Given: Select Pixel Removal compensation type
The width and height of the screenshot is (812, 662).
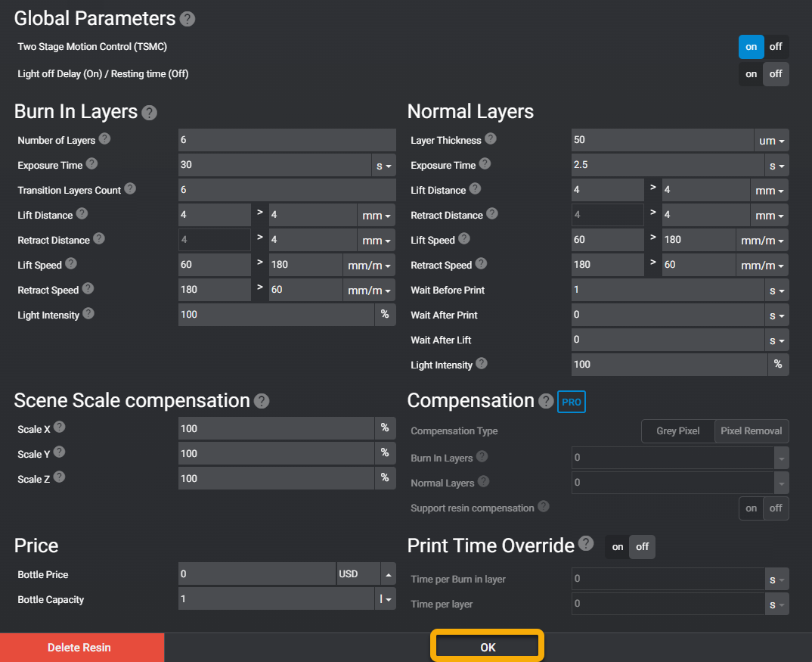Looking at the screenshot, I should click(x=752, y=430).
